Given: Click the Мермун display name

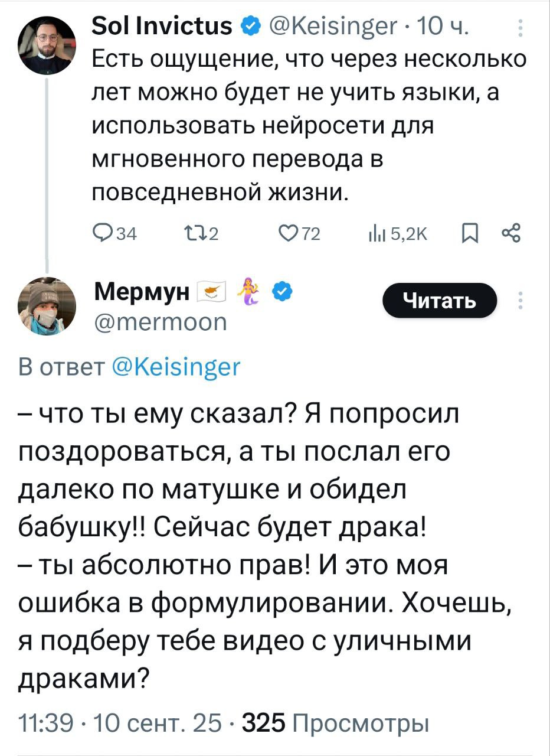Looking at the screenshot, I should (x=142, y=291).
